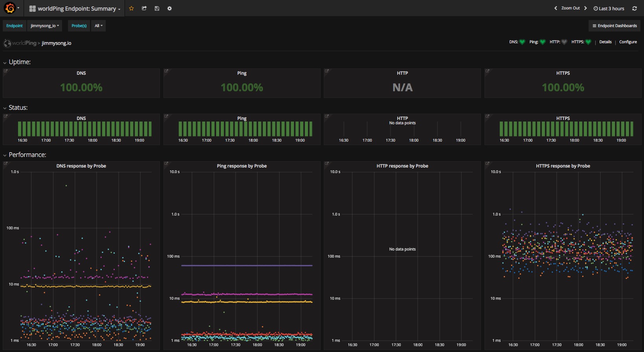Click the HTTPS health heart icon
Image resolution: width=644 pixels, height=352 pixels.
point(588,42)
